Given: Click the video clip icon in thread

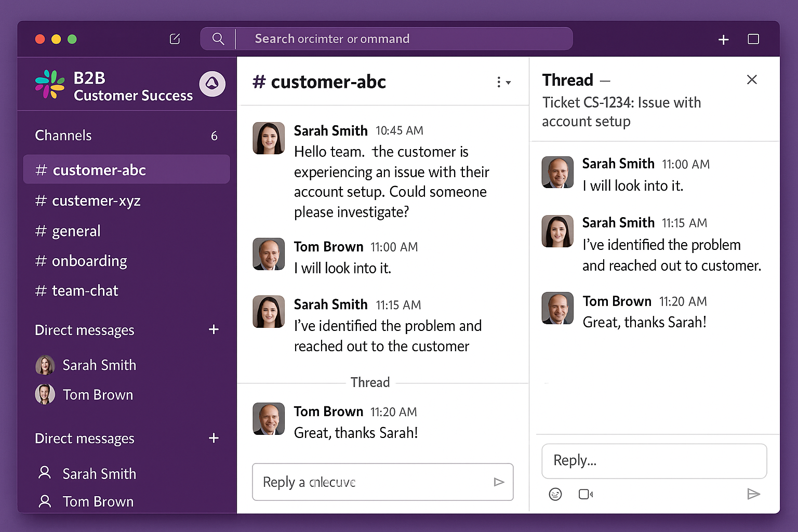Looking at the screenshot, I should pyautogui.click(x=586, y=494).
